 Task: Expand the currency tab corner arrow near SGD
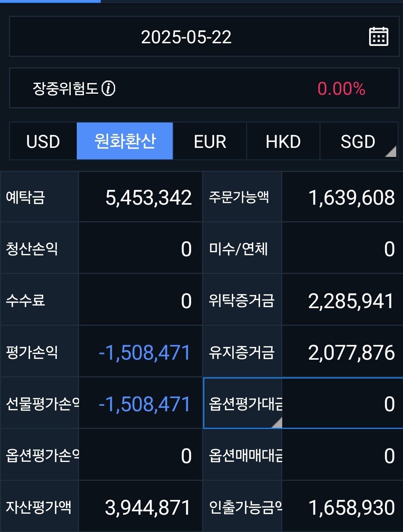tap(391, 151)
